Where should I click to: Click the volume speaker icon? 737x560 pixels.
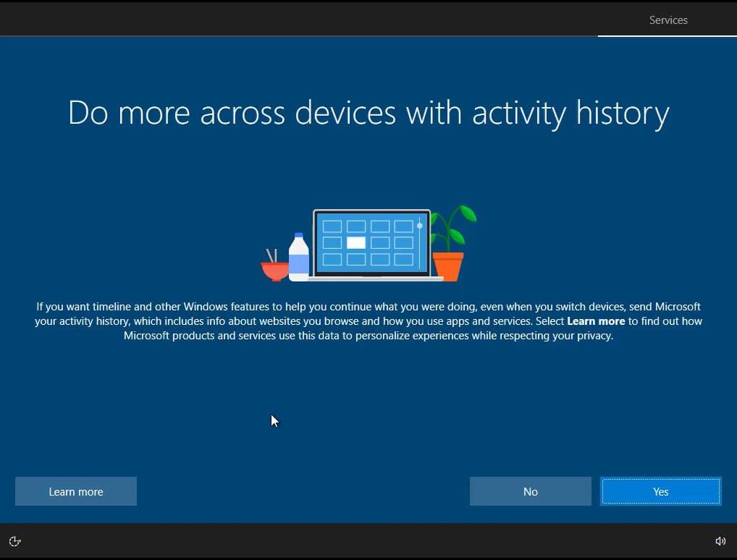720,541
